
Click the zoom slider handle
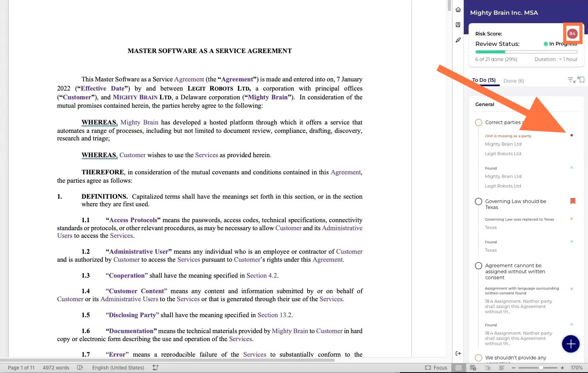click(540, 368)
